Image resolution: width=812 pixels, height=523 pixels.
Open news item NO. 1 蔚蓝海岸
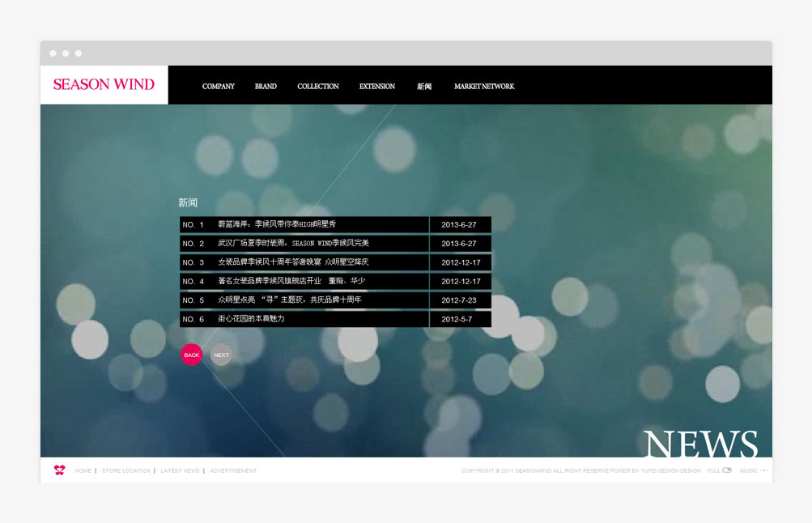(x=277, y=224)
